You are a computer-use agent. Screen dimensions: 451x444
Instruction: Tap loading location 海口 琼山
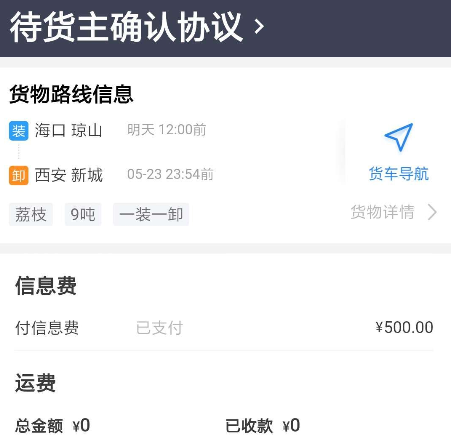(68, 130)
